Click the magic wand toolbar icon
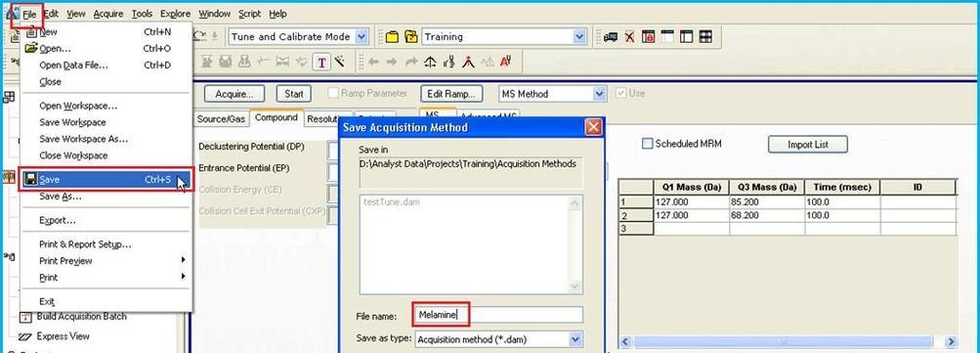 click(x=340, y=62)
